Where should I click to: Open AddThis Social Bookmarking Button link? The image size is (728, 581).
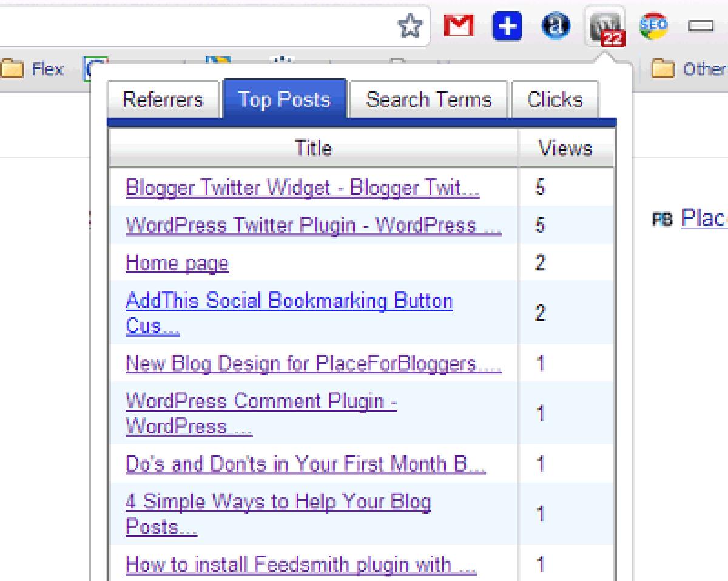pyautogui.click(x=289, y=313)
